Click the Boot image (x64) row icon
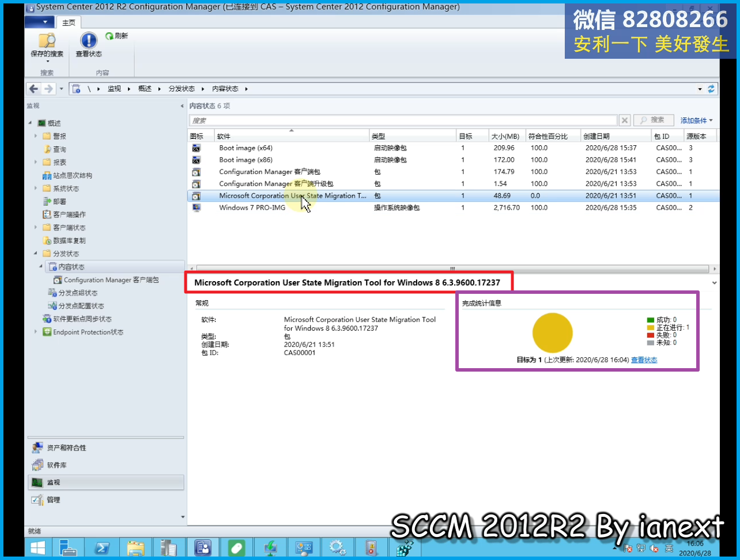Viewport: 740px width, 560px height. (x=197, y=148)
